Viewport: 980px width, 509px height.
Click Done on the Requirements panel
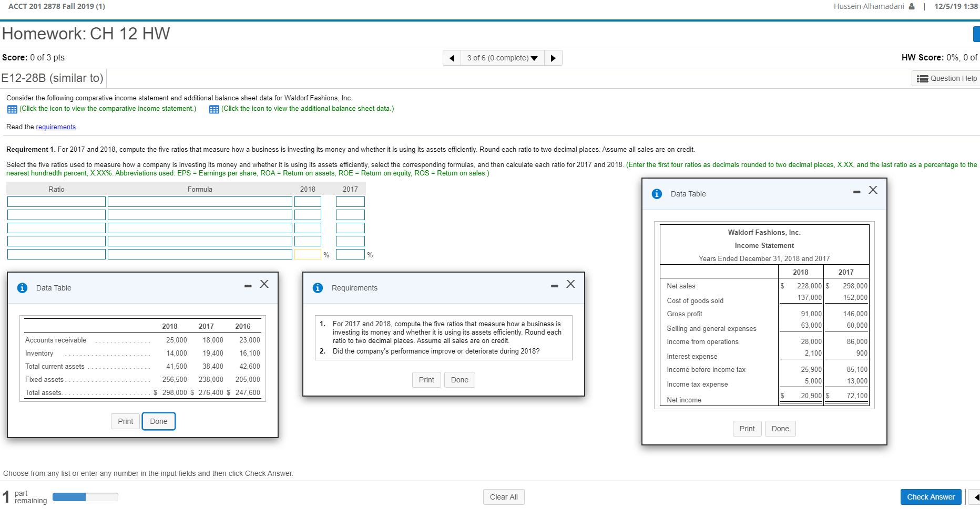coord(460,379)
